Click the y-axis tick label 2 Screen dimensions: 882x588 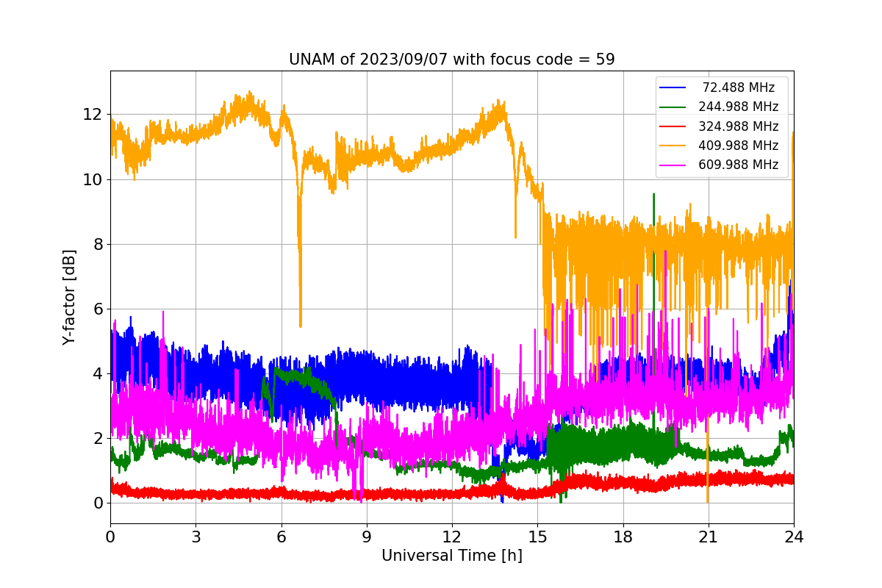[x=96, y=439]
